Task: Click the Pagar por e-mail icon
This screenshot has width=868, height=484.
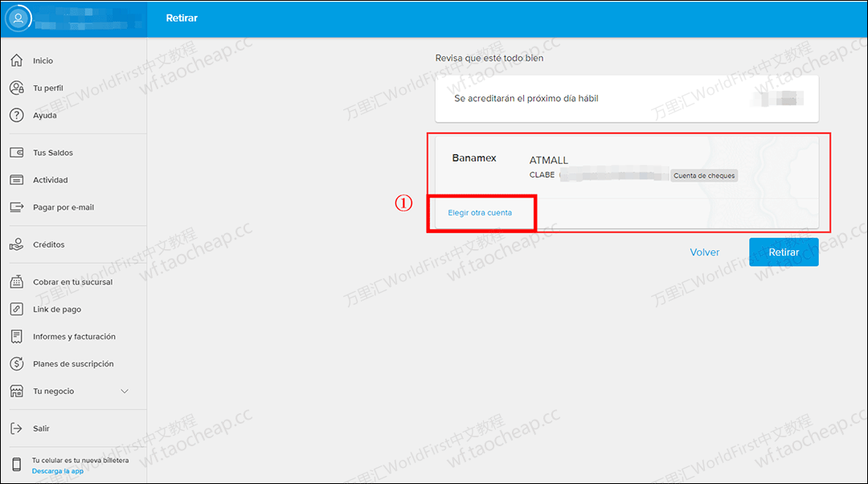Action: point(17,207)
